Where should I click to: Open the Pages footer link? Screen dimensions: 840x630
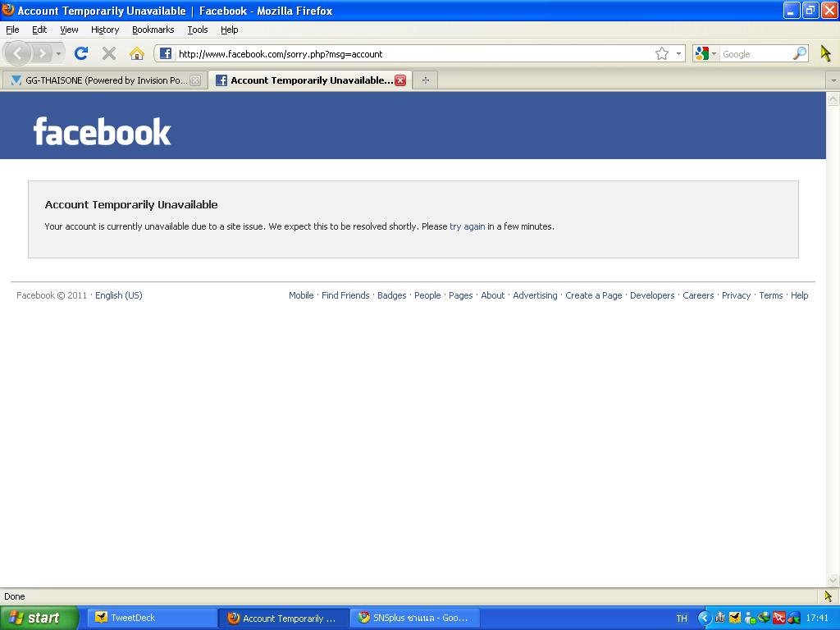pos(461,295)
